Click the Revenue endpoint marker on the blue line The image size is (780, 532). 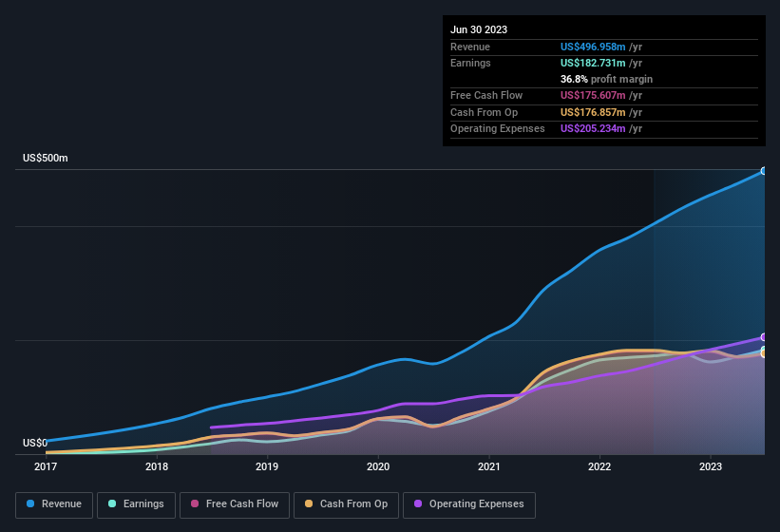[x=764, y=171]
